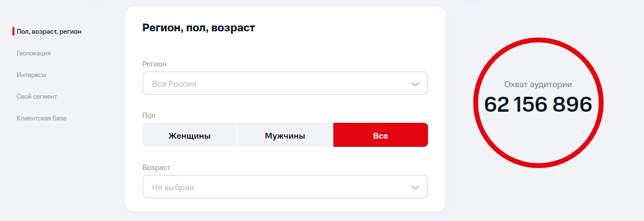Click the red active-section marker in sidebar
The width and height of the screenshot is (644, 221).
(13, 32)
